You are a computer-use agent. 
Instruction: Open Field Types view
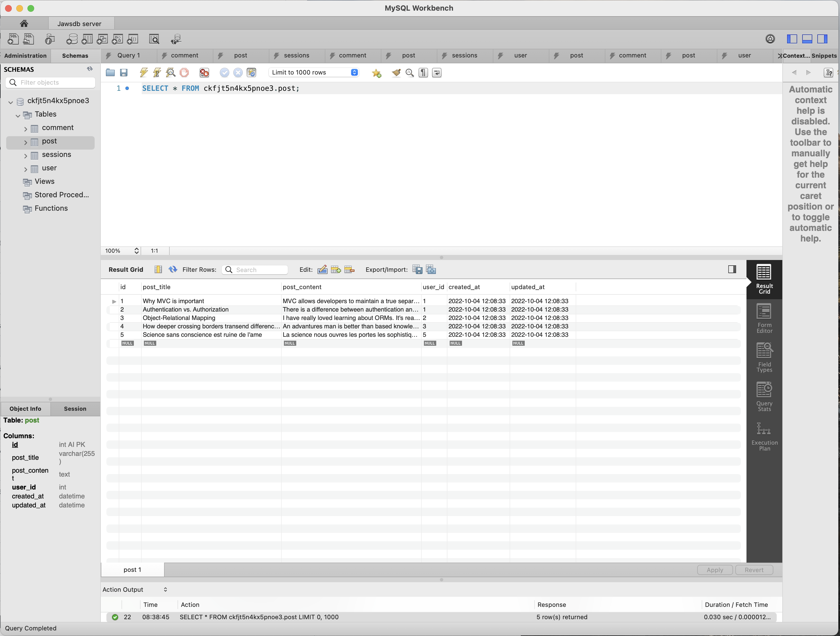pos(764,358)
